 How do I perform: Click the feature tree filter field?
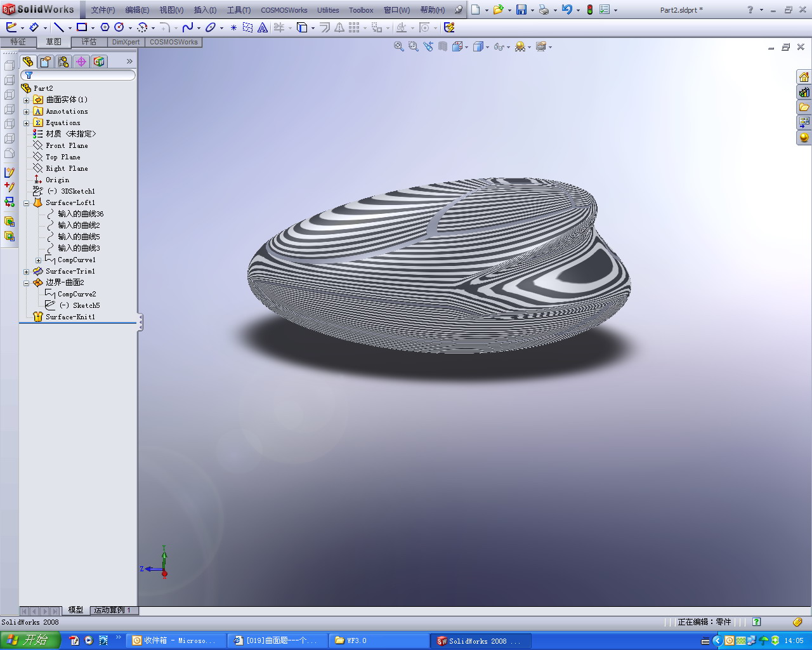78,75
